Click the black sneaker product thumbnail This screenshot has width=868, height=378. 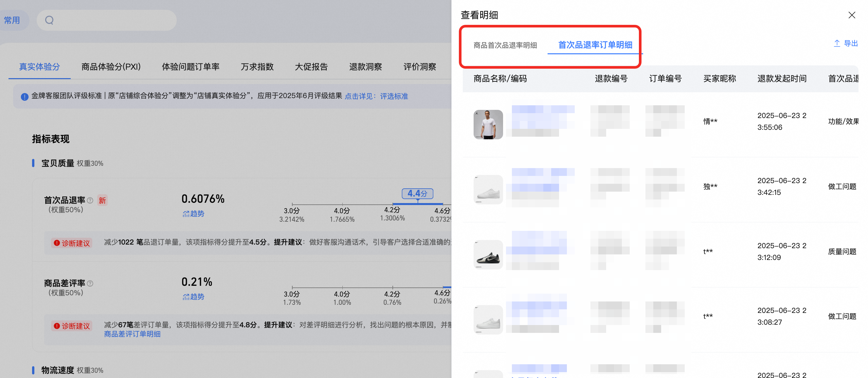point(488,254)
